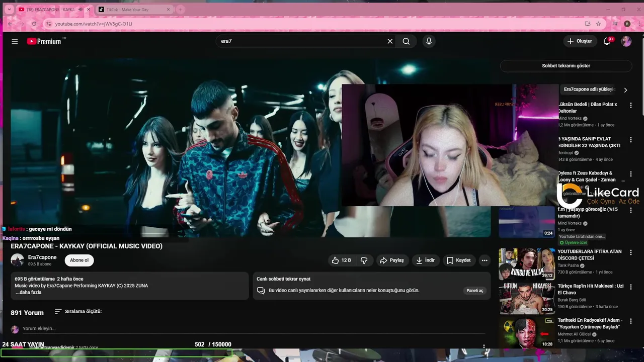Screen dimensions: 644x362
Task: Open the 0:24 members-only video thumbnail
Action: (527, 222)
